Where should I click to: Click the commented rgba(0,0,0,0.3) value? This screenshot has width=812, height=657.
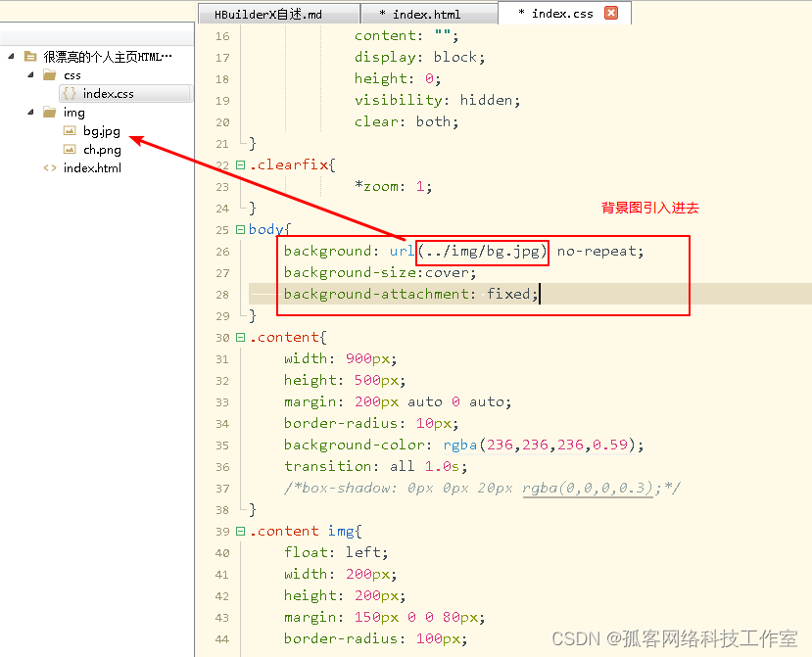[x=588, y=489]
